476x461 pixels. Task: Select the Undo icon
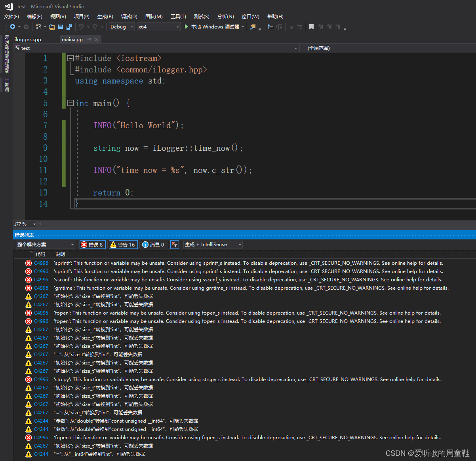tap(82, 27)
